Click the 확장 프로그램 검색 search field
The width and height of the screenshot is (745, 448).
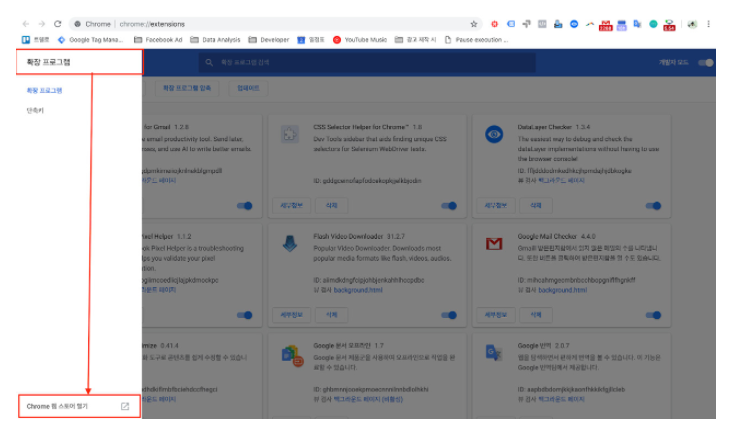point(367,62)
